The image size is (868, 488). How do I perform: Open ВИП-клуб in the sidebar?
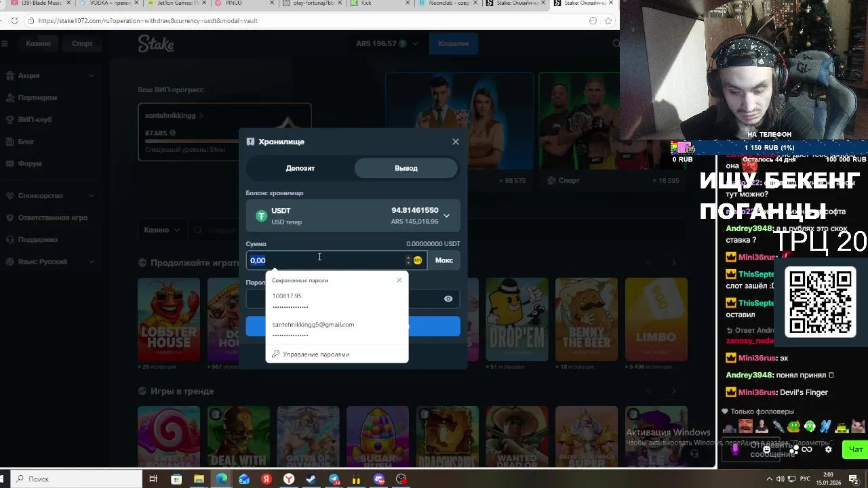coord(50,119)
